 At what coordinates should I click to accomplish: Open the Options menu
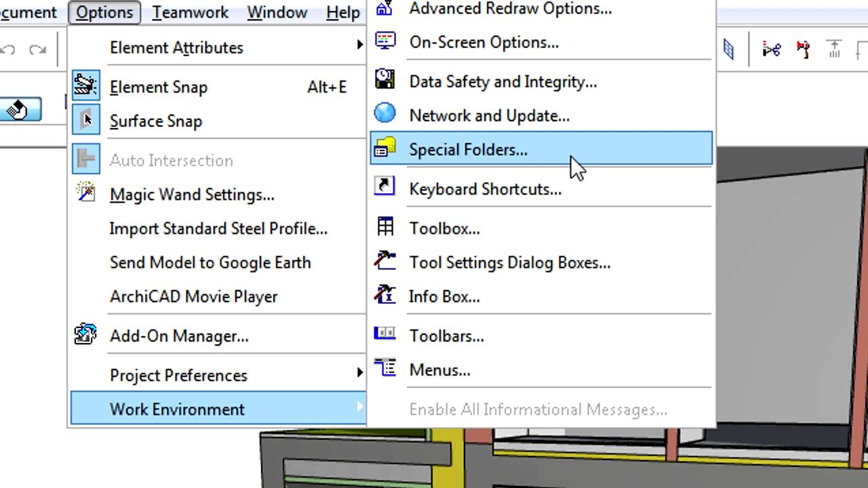coord(104,12)
